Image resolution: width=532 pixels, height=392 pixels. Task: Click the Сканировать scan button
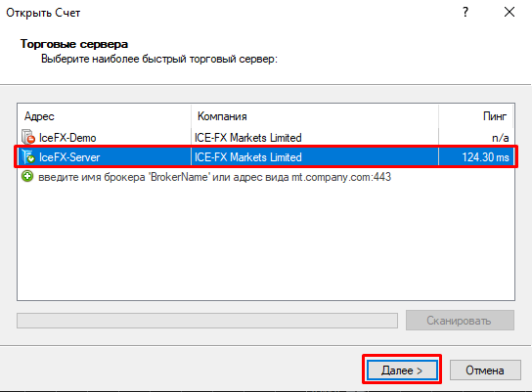click(460, 320)
